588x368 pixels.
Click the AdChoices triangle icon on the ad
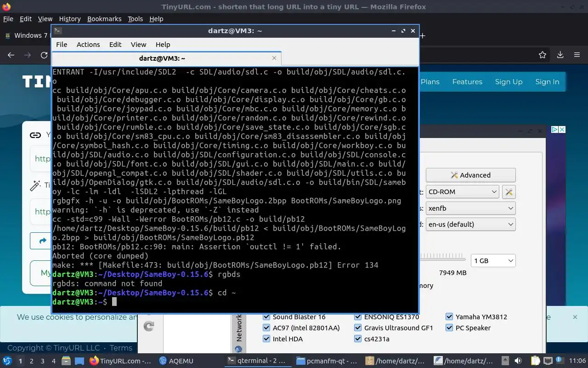pos(554,130)
